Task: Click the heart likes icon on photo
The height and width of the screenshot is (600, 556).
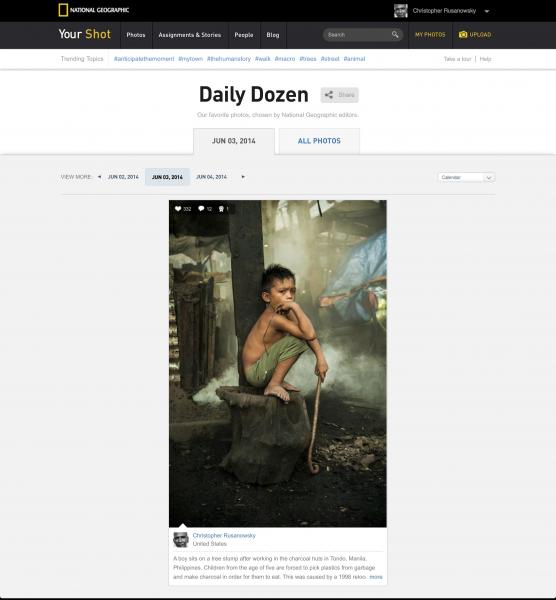Action: [x=178, y=209]
